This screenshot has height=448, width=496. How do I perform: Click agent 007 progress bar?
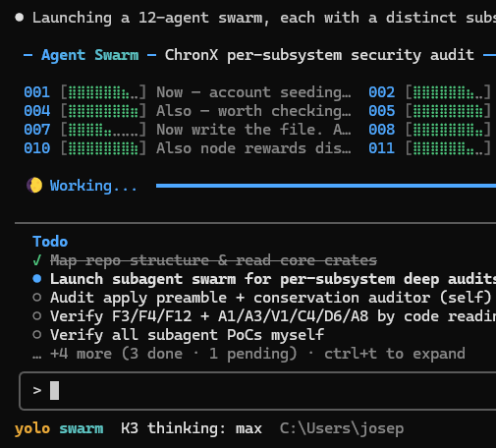[103, 130]
